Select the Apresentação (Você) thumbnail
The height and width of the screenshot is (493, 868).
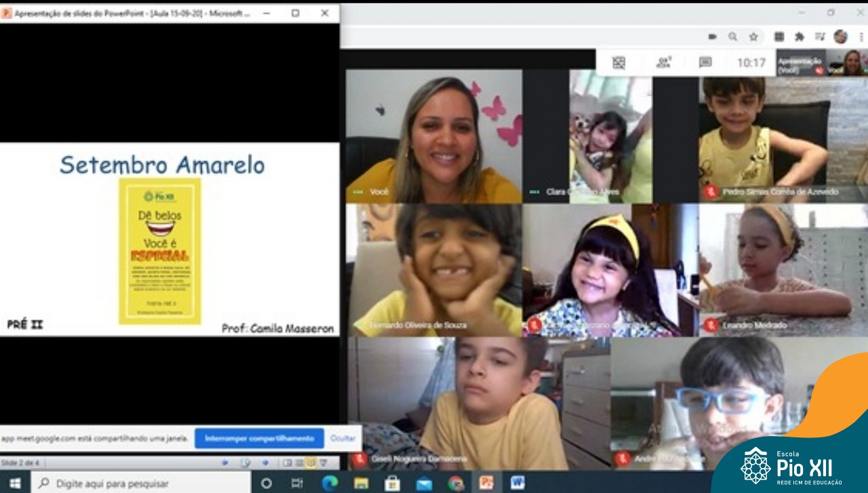[x=801, y=63]
